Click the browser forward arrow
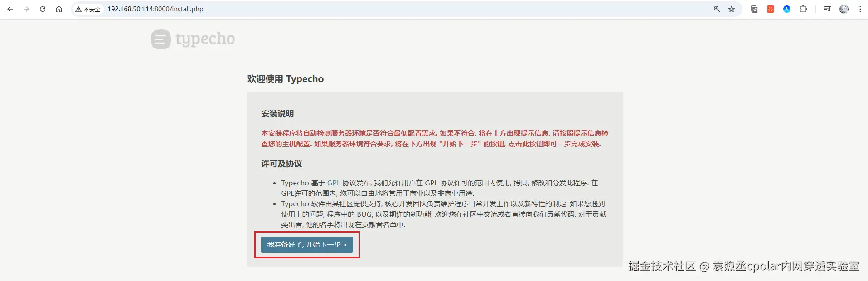Viewport: 868px width, 281px height. tap(26, 9)
